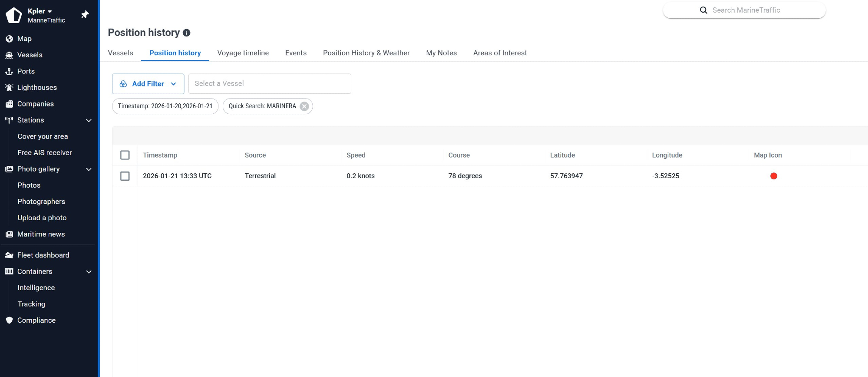
Task: Click the red map icon dot
Action: click(773, 176)
